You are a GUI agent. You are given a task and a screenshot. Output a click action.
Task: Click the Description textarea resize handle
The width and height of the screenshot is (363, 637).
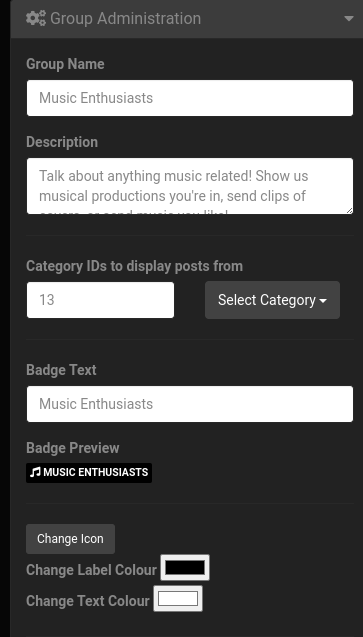click(349, 210)
